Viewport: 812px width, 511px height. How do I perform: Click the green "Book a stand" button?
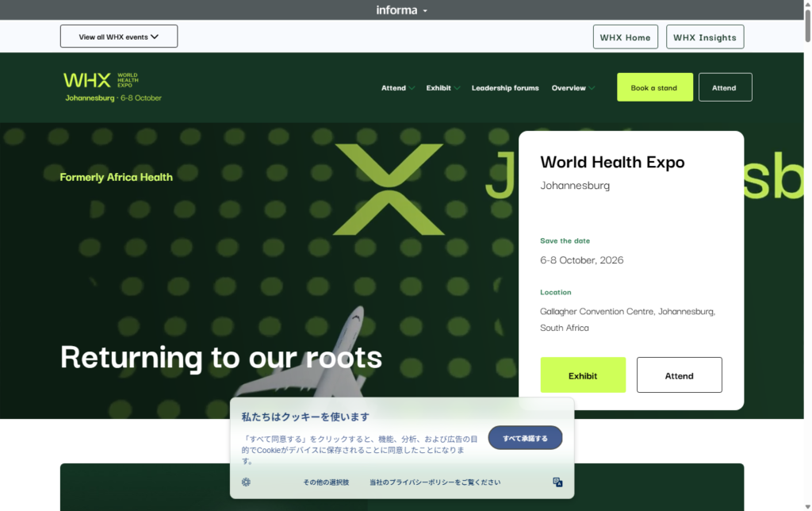tap(654, 87)
